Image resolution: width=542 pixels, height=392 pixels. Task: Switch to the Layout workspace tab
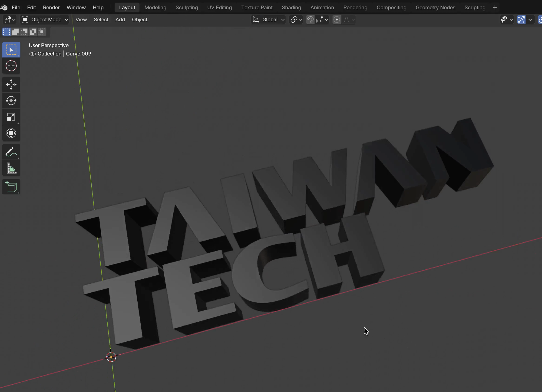[127, 7]
